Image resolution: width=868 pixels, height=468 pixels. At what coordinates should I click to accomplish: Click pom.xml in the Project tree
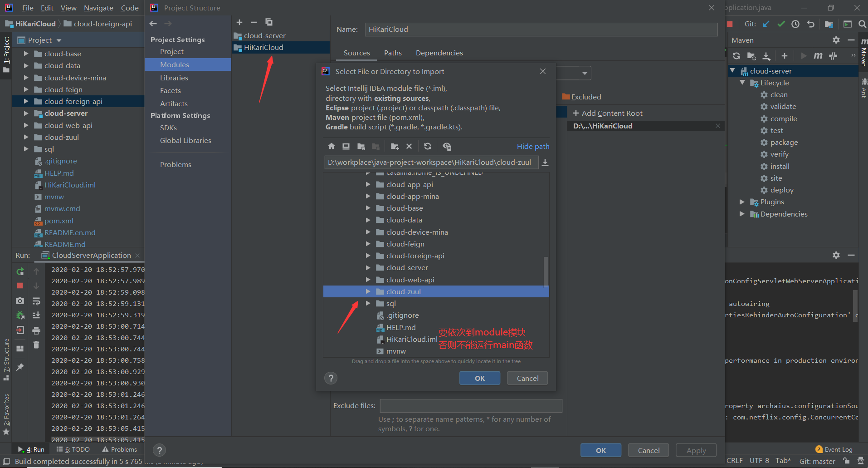pyautogui.click(x=59, y=221)
